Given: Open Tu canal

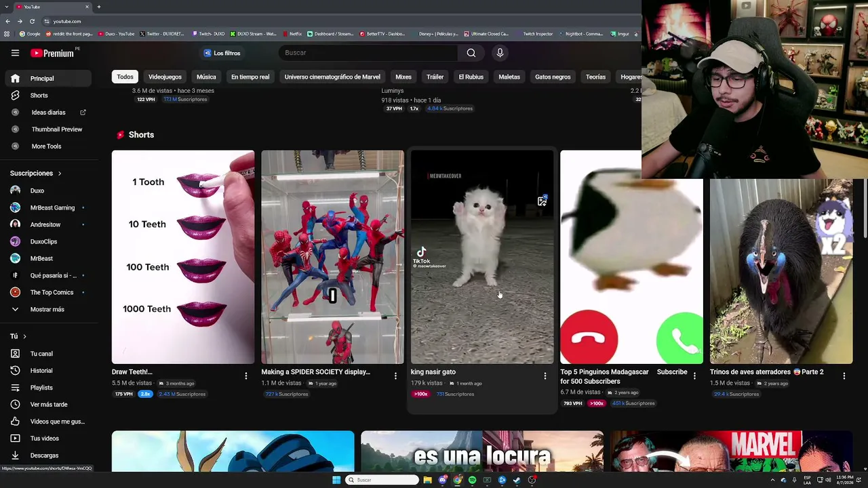Looking at the screenshot, I should 47,354.
